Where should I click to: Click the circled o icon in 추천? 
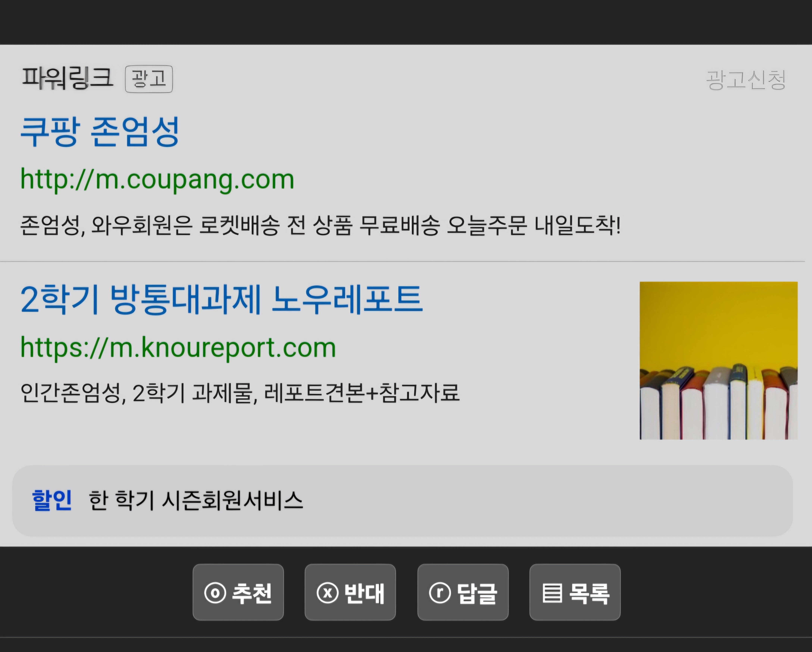coord(215,593)
